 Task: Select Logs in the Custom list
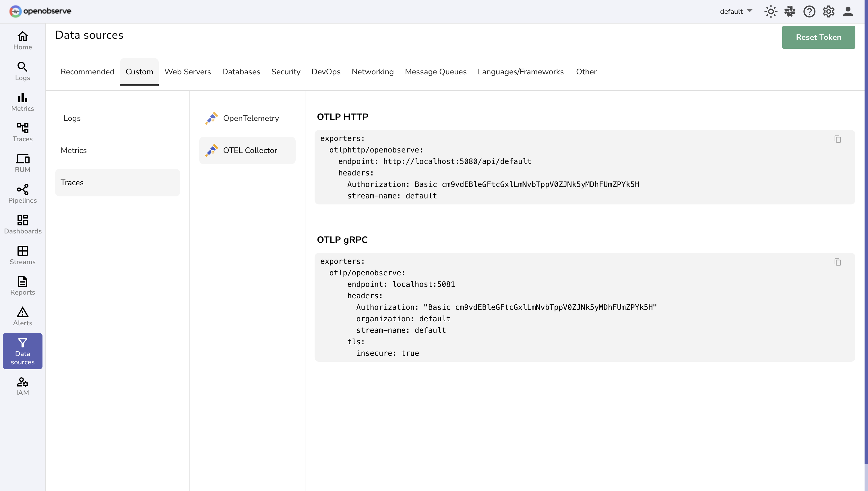[72, 118]
